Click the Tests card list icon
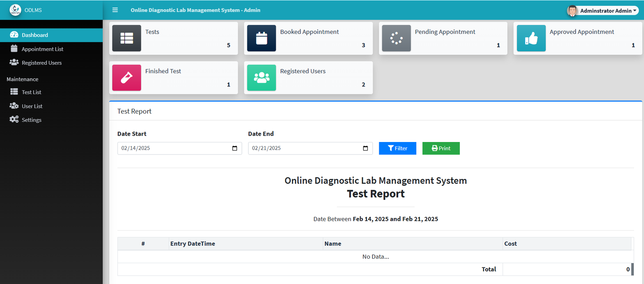The width and height of the screenshot is (644, 284). 127,38
